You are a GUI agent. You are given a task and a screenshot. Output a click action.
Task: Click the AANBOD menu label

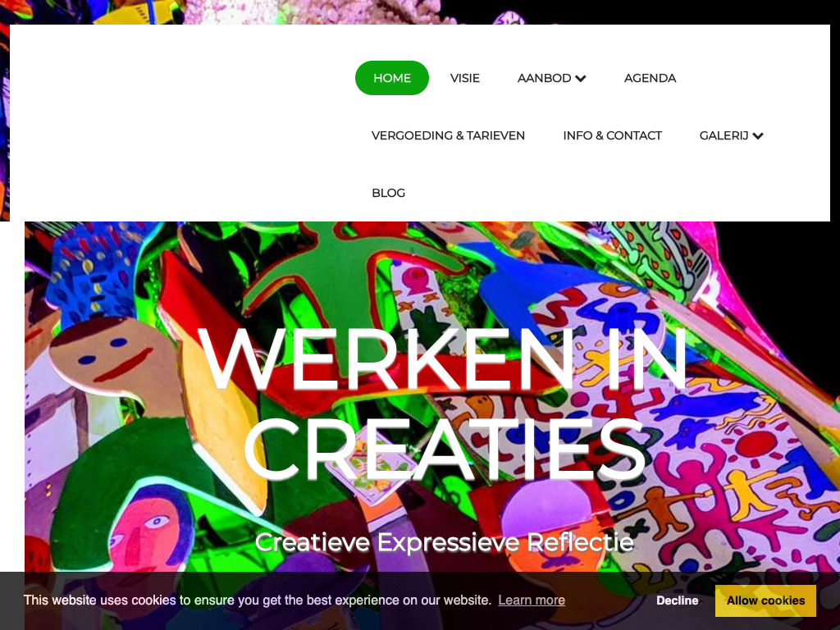(x=544, y=78)
